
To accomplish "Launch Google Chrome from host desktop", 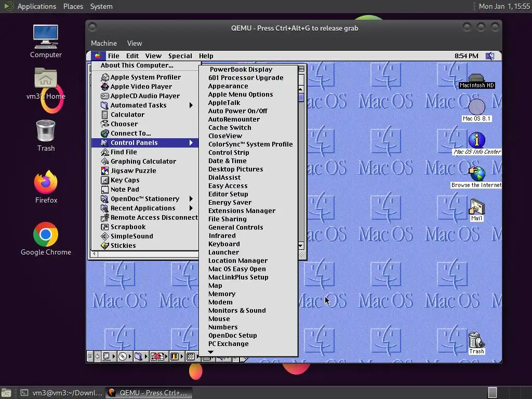I will pos(46,239).
